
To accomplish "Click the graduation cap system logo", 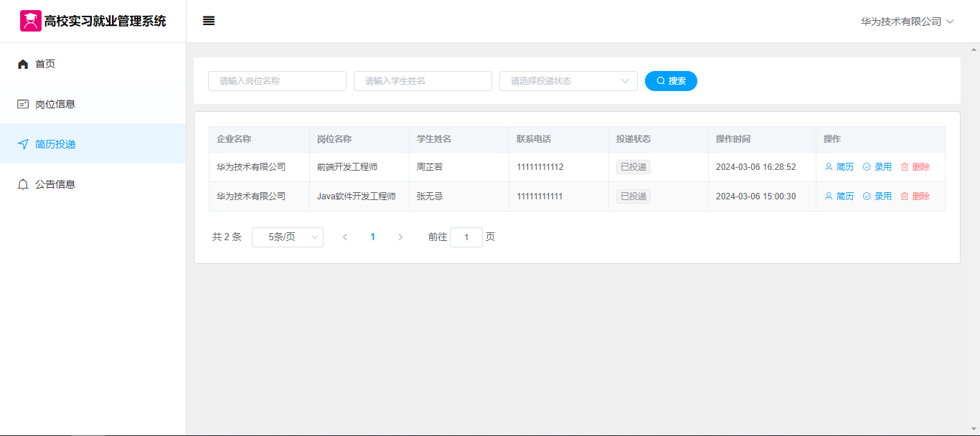I will pos(30,21).
